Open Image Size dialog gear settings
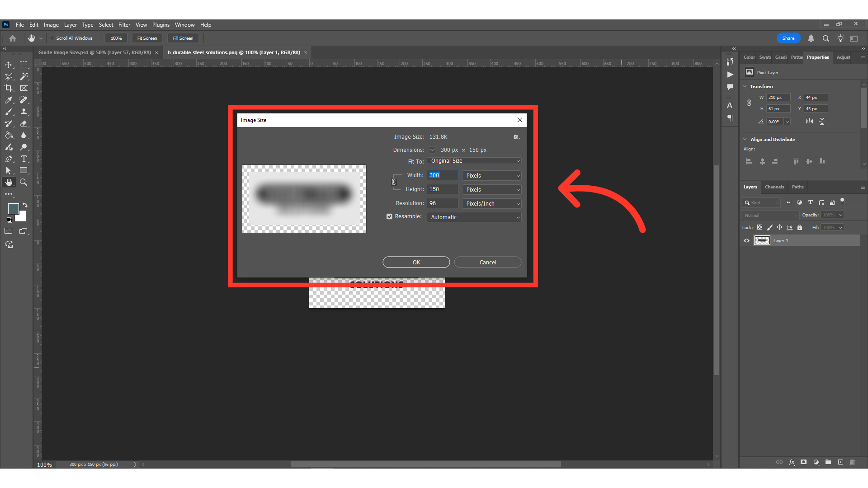Image resolution: width=868 pixels, height=488 pixels. pos(516,137)
